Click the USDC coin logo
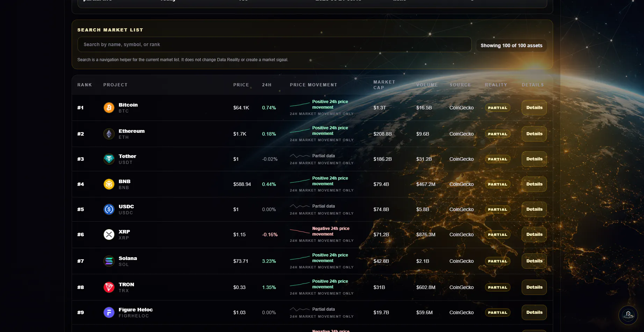The image size is (644, 332). point(109,209)
